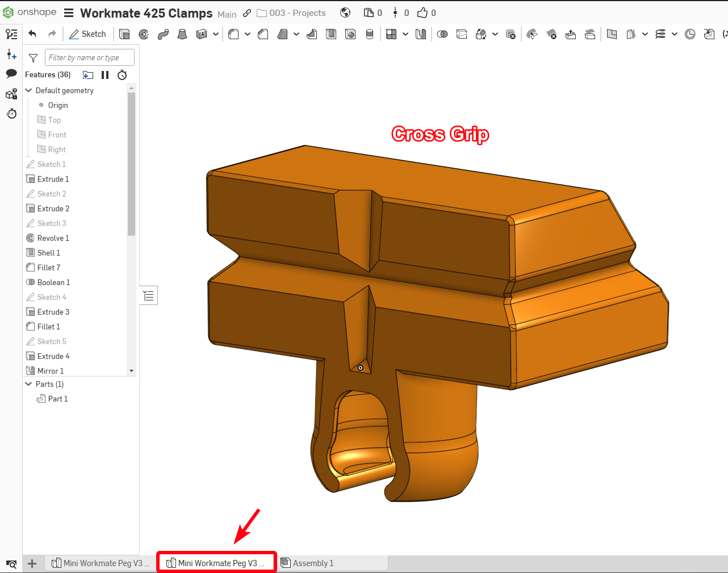Select the Helix tool in the toolbar
Viewport: 728px width, 573px height.
[660, 34]
